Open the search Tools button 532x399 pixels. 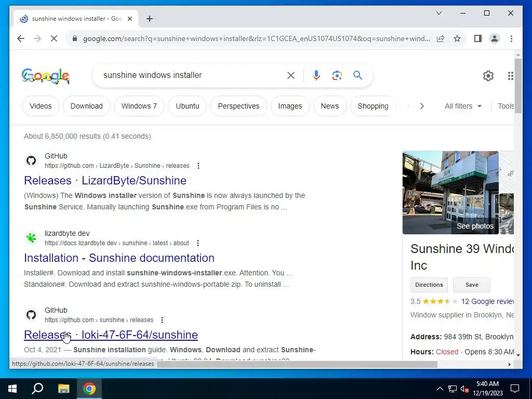[506, 106]
